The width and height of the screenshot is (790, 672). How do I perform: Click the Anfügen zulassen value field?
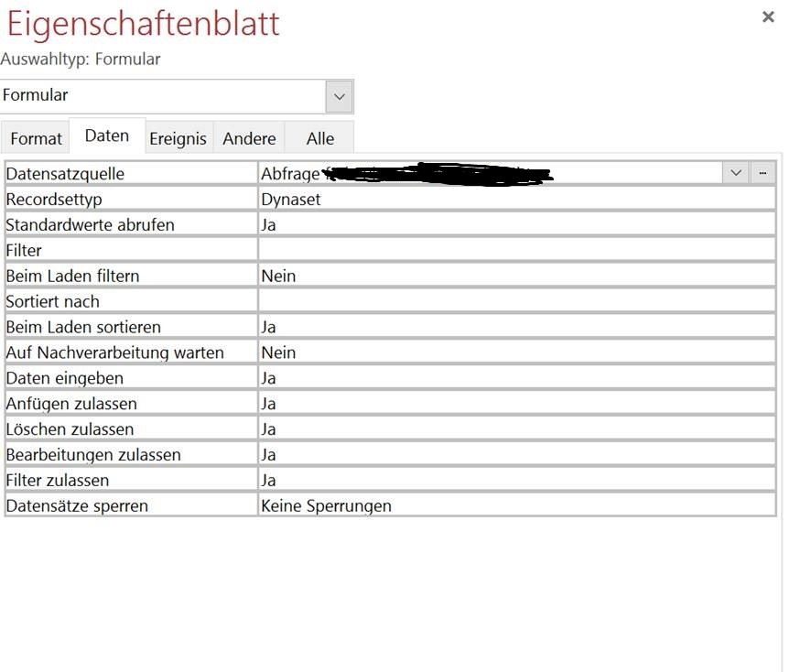click(x=516, y=404)
